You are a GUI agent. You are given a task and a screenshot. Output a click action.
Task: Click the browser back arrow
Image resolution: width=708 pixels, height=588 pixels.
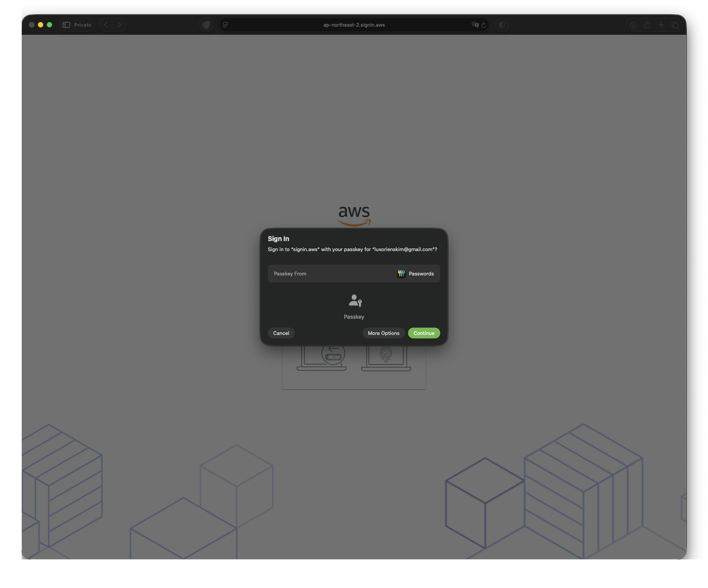click(106, 25)
